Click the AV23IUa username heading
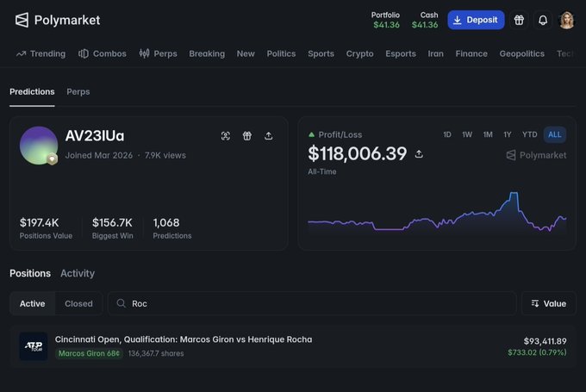 coord(95,136)
